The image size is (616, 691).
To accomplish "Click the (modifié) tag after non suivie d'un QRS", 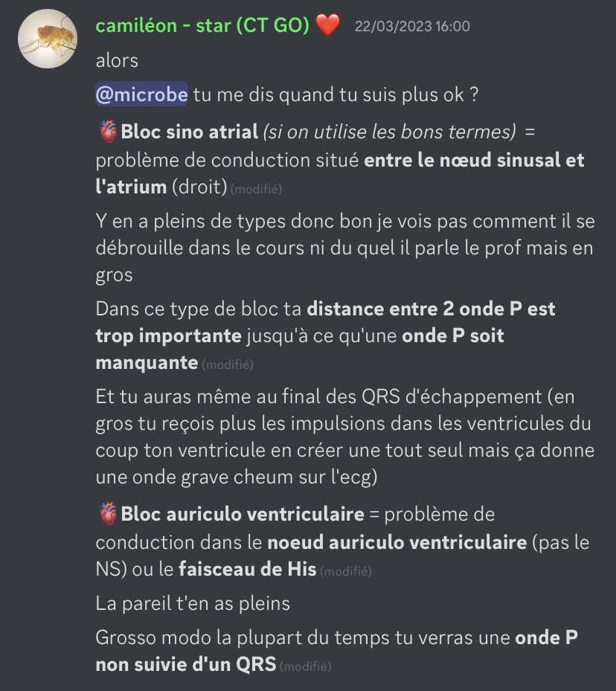I will pyautogui.click(x=306, y=666).
